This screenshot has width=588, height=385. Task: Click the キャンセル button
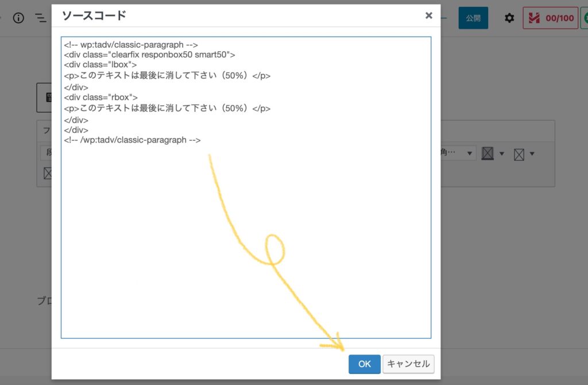click(408, 364)
